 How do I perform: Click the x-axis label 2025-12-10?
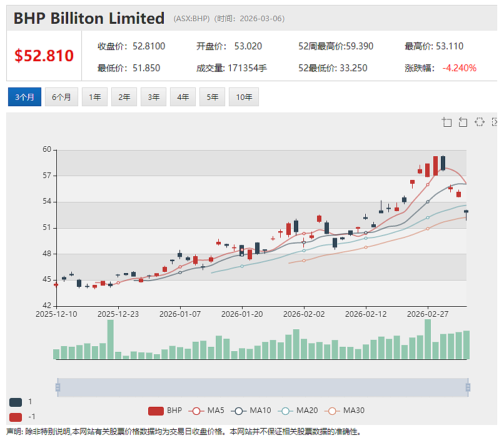(x=56, y=314)
